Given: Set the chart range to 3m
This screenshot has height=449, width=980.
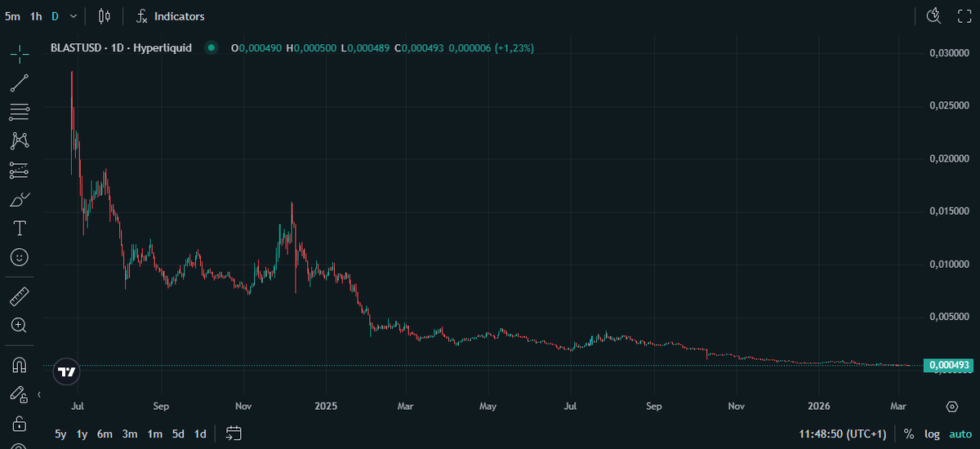Looking at the screenshot, I should pyautogui.click(x=130, y=434).
